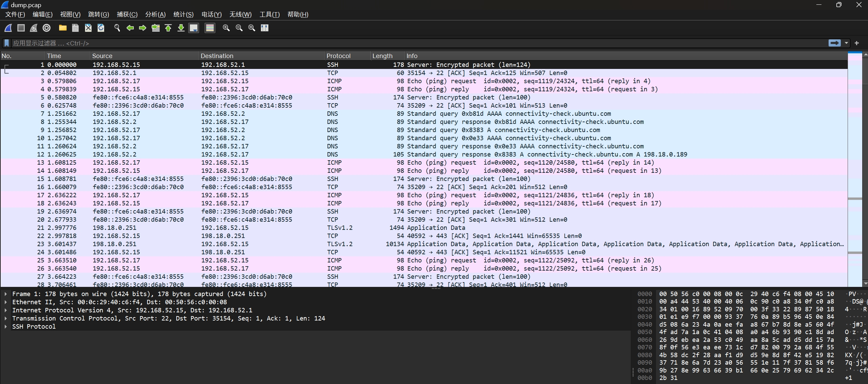Go forward in packet history

[x=143, y=28]
